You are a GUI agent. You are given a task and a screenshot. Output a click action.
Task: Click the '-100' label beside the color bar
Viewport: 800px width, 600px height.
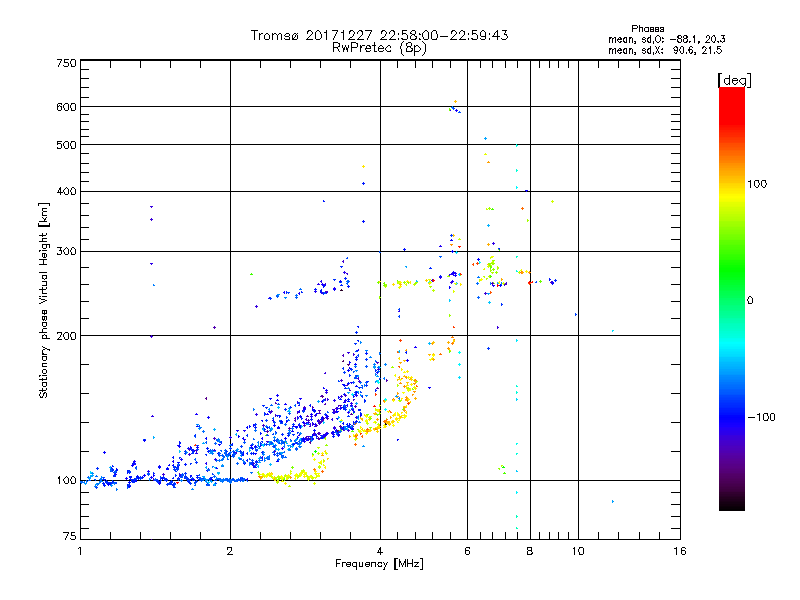(x=761, y=417)
